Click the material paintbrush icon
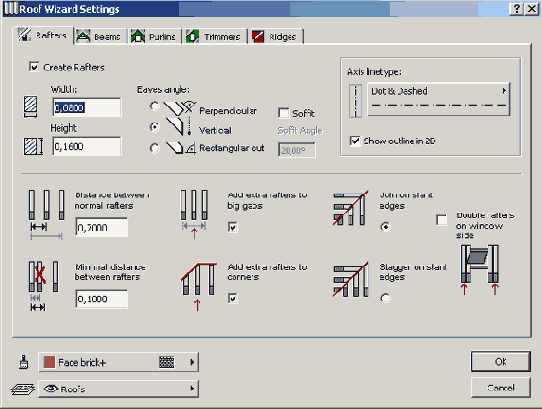 click(x=24, y=362)
